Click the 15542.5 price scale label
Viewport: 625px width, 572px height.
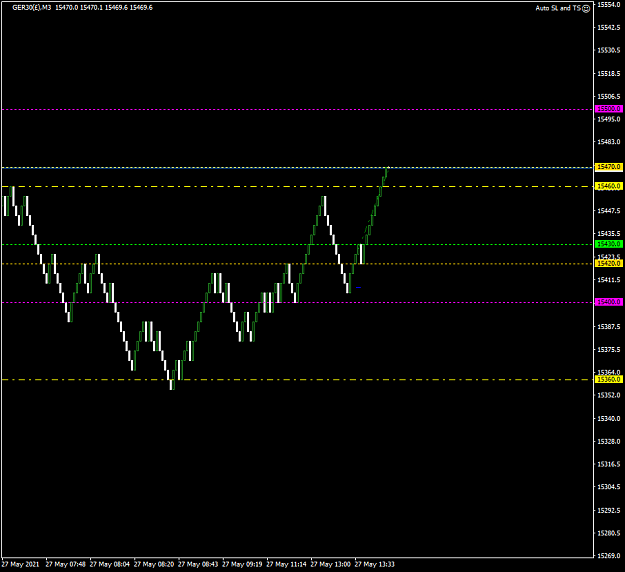click(x=609, y=28)
